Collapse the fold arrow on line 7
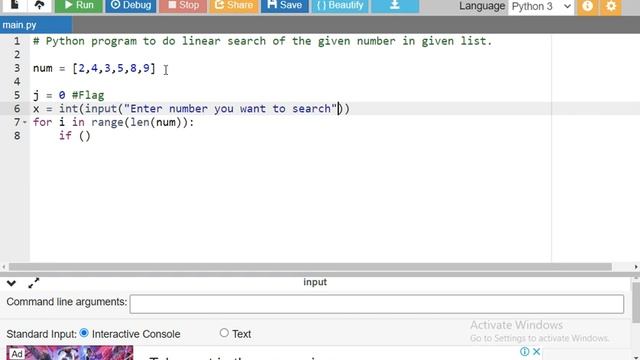Image resolution: width=640 pixels, height=360 pixels. [25, 122]
